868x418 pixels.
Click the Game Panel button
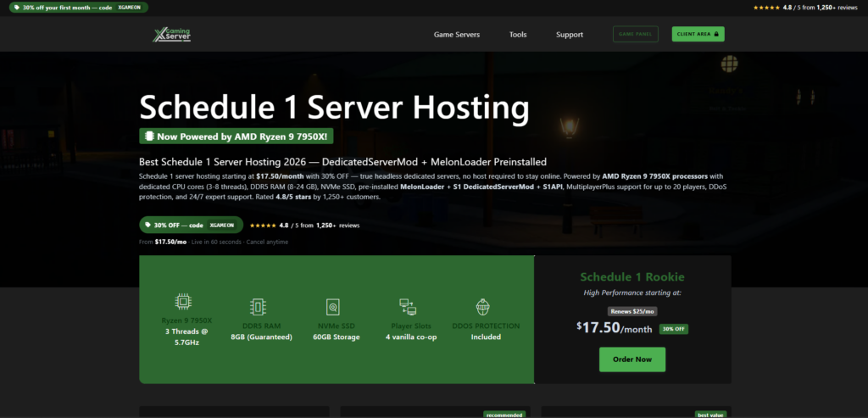(636, 34)
